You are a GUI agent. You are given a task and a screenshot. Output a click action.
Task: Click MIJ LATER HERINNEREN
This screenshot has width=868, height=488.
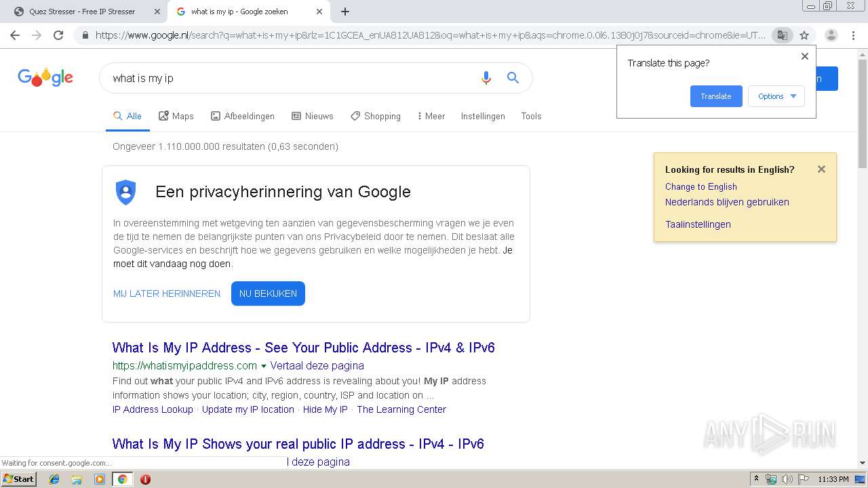pyautogui.click(x=167, y=293)
